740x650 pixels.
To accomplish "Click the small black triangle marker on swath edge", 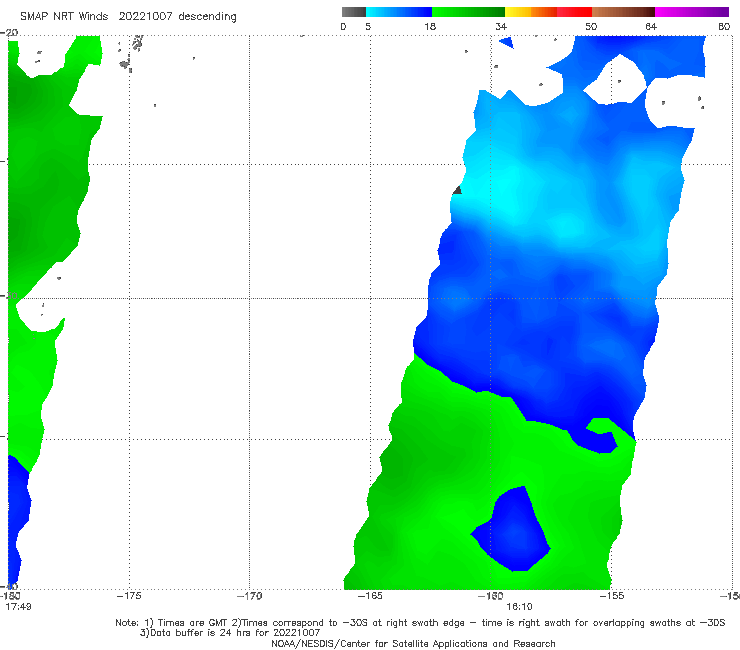I will coord(457,190).
